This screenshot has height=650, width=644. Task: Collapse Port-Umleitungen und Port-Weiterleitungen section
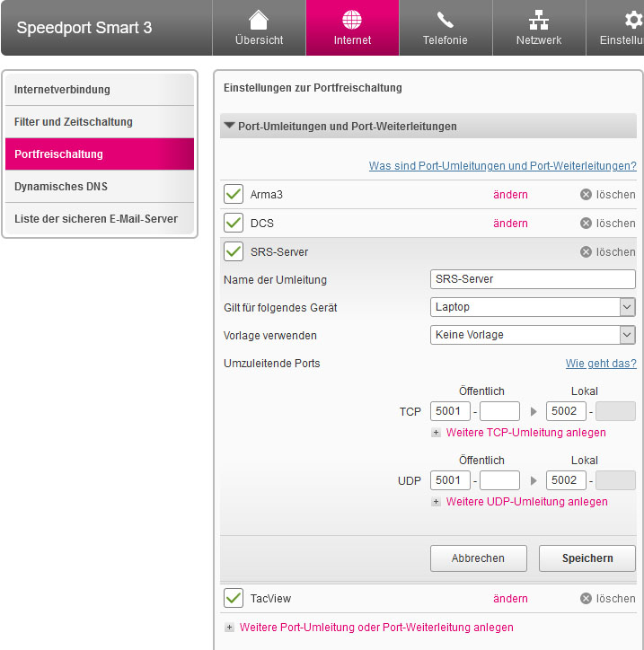(x=428, y=126)
